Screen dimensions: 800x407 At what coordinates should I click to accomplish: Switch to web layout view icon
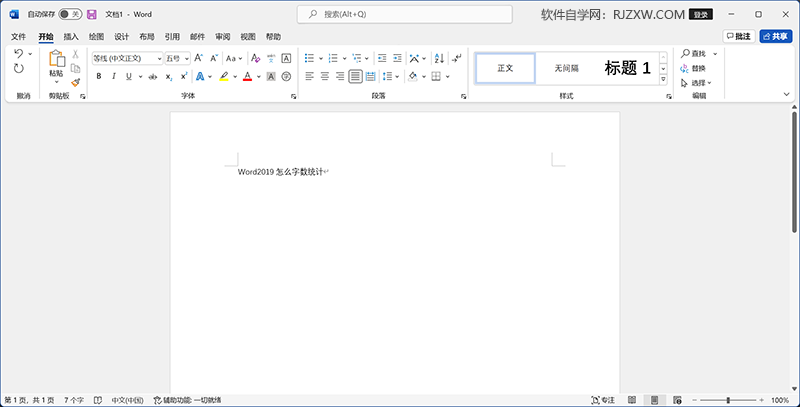point(678,400)
